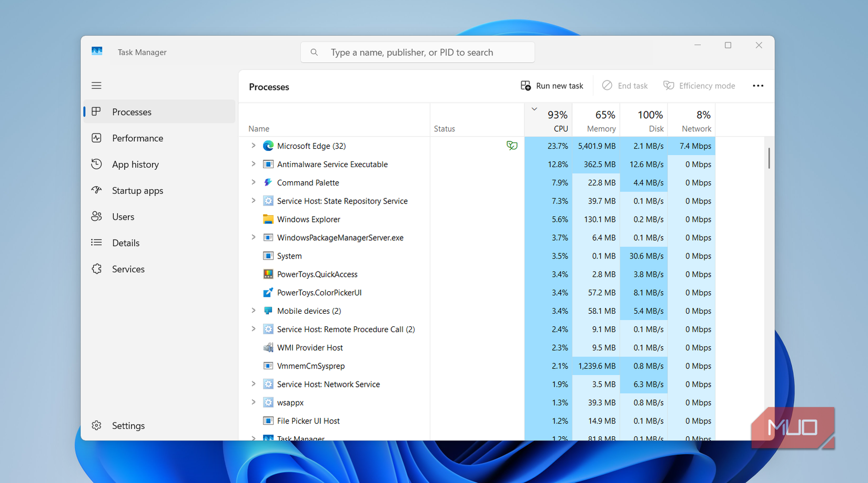
Task: Expand Antimalware Service Executable row
Action: point(253,164)
